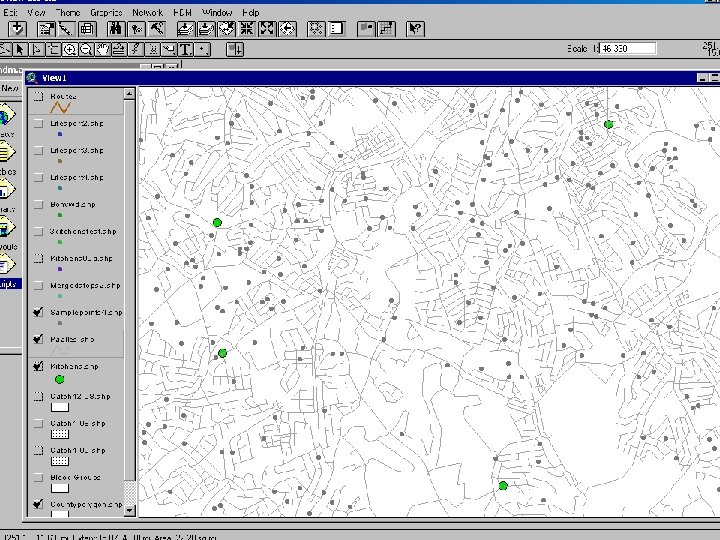Click the Select Features Using Graphic button

click(316, 29)
